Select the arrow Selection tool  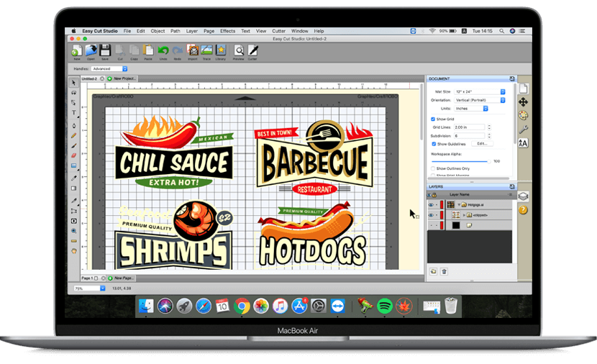74,83
